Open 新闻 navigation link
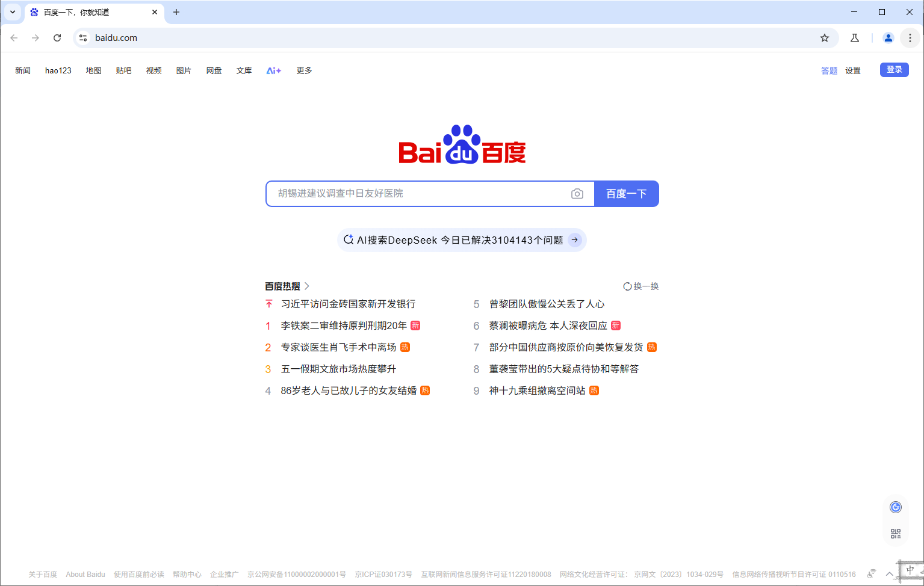 click(23, 70)
